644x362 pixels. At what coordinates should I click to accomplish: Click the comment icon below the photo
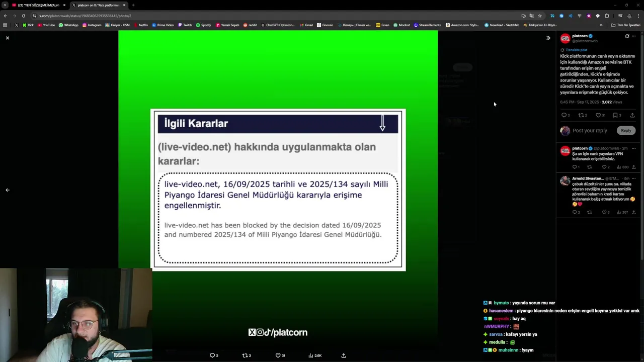[212, 355]
